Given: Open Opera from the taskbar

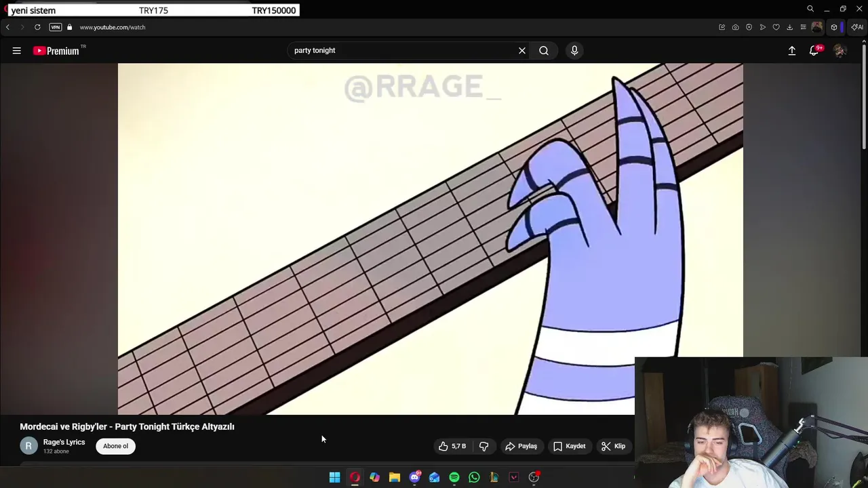Looking at the screenshot, I should coord(355,477).
